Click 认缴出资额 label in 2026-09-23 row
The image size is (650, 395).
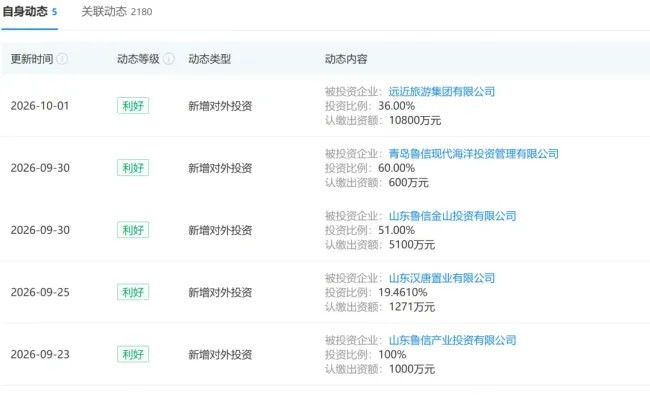353,369
